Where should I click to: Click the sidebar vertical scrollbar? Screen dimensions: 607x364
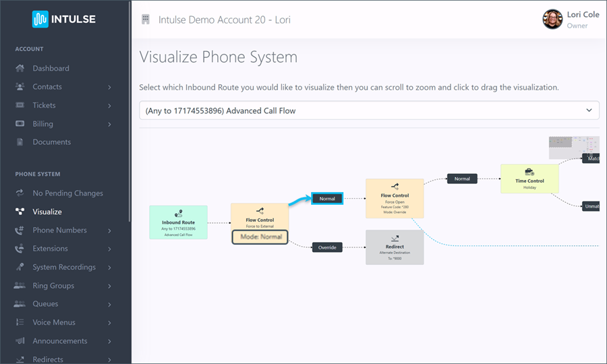pos(129,111)
